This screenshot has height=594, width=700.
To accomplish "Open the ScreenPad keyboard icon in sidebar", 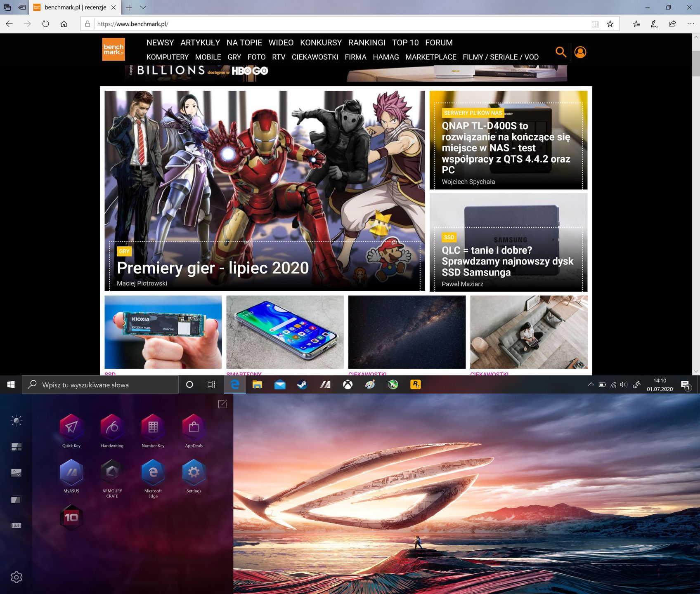I will pos(17,525).
